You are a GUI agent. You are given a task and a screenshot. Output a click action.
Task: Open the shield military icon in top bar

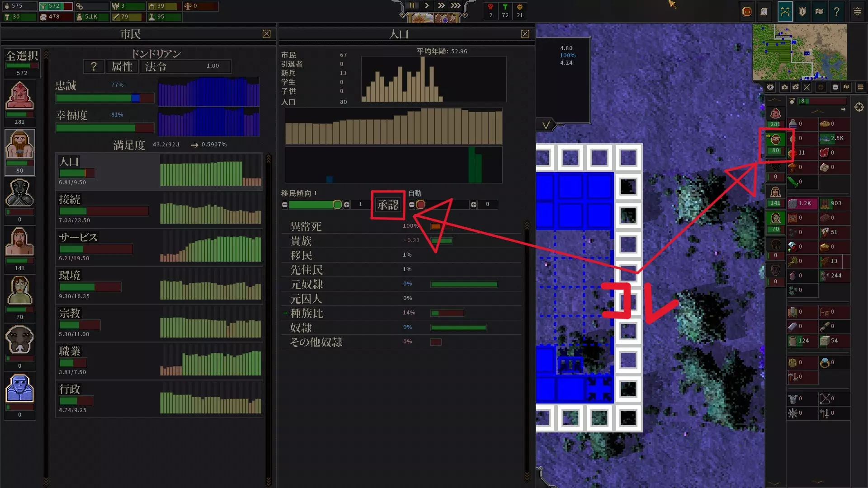[x=802, y=12]
